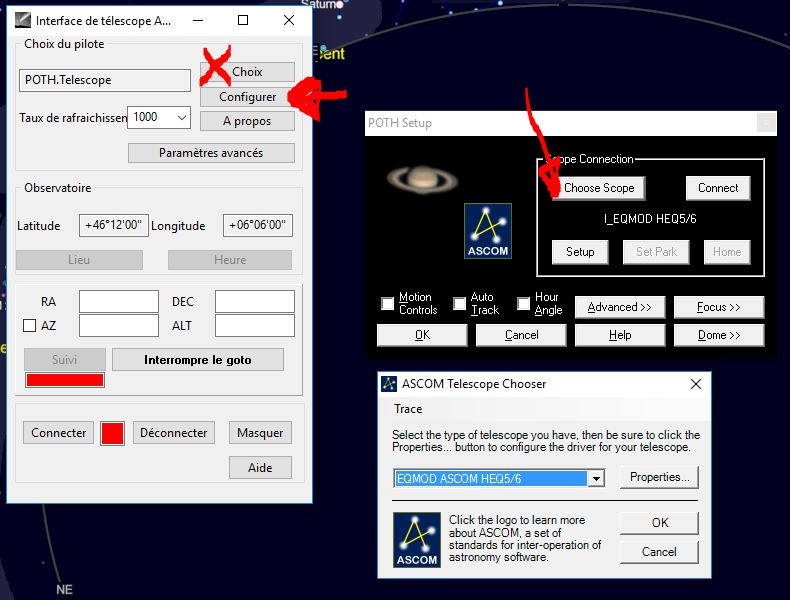Image resolution: width=790 pixels, height=600 pixels.
Task: Enable the Motion Controls checkbox
Action: pos(387,303)
